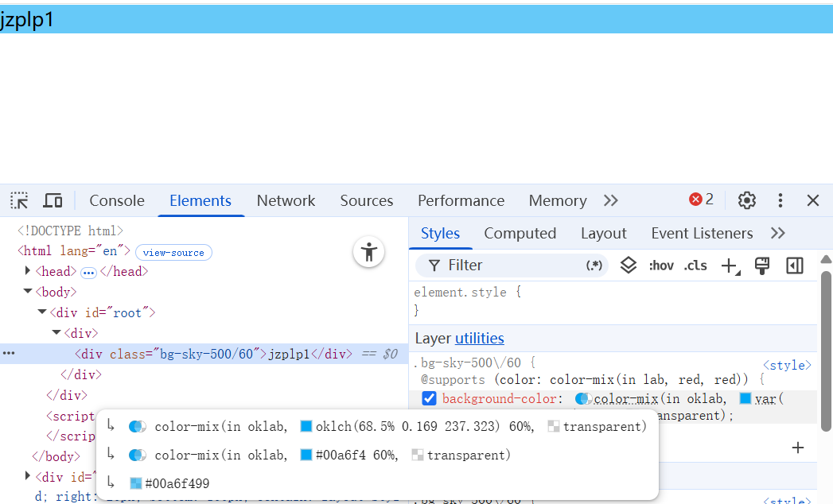Collapse the div id="root" node
Screen dimensions: 833x504
[x=42, y=312]
